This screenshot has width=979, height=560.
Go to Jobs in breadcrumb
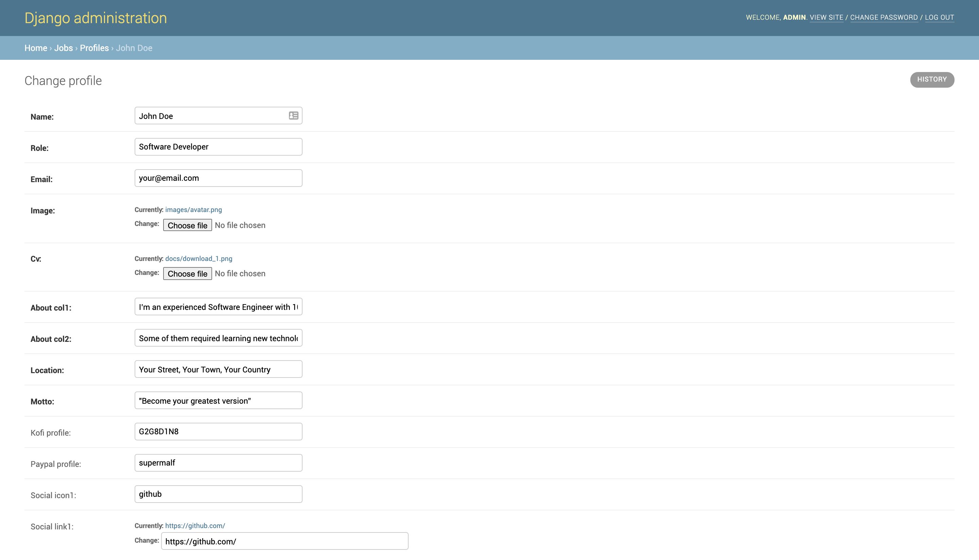click(64, 48)
